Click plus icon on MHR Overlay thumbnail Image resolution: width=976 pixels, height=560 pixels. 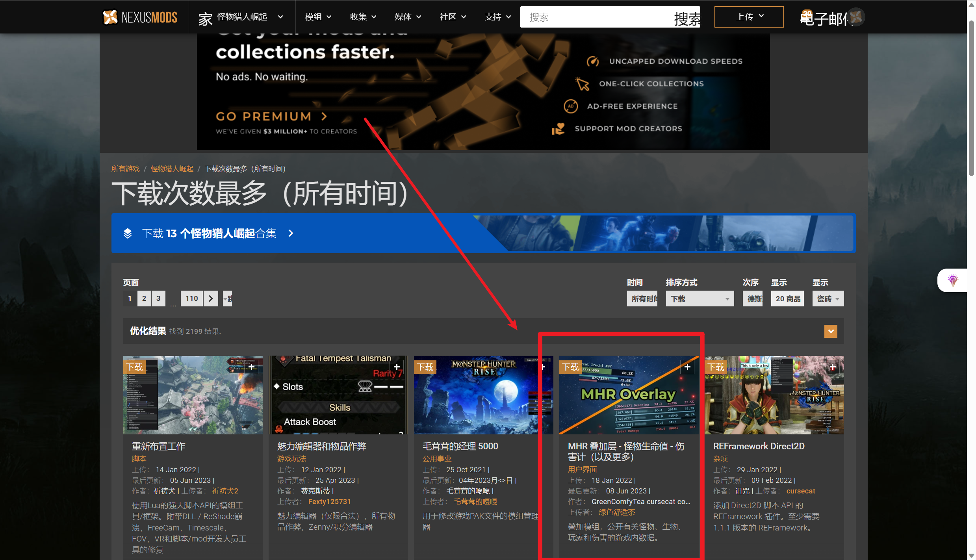[x=687, y=367]
